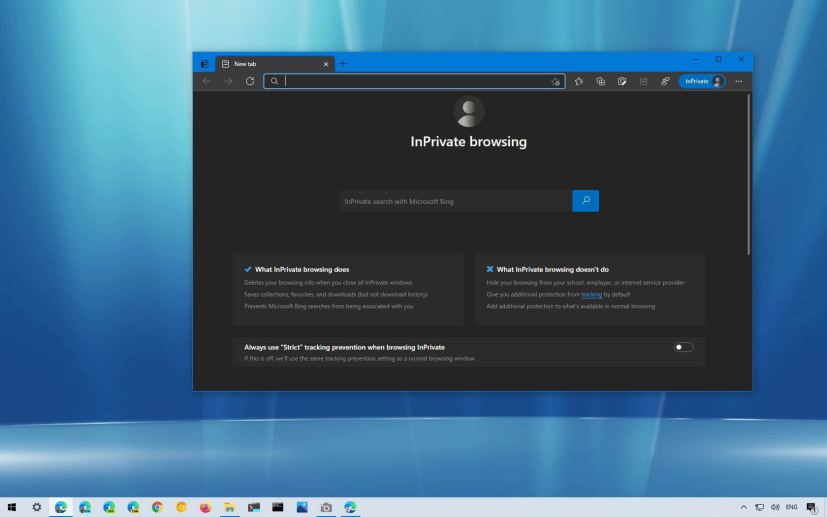This screenshot has width=827, height=517.
Task: Open the Settings and more menu
Action: click(x=739, y=81)
